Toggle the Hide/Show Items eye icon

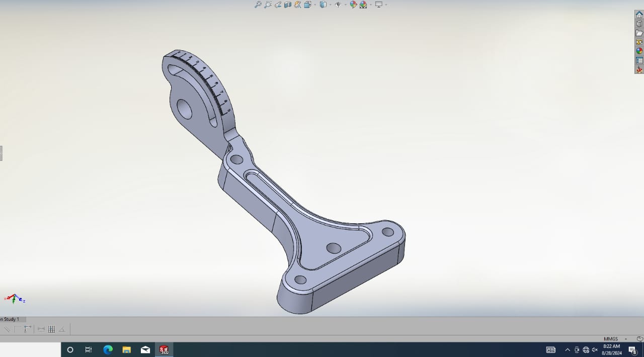338,5
